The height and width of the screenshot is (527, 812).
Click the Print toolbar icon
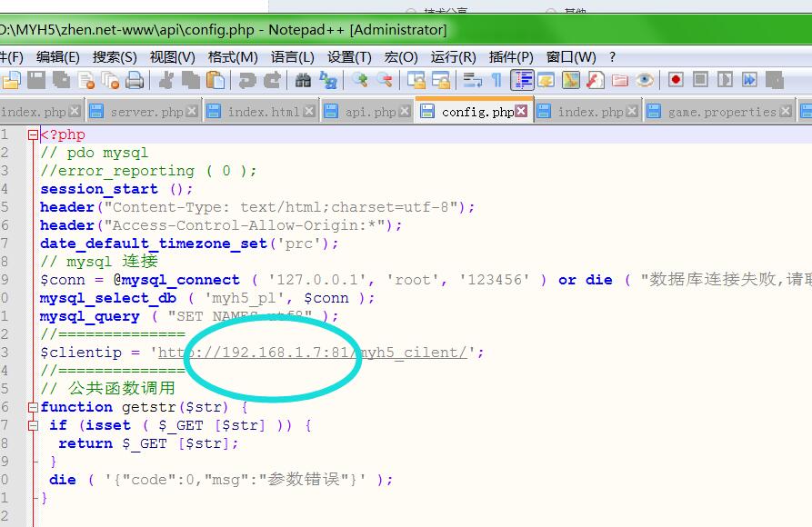135,81
